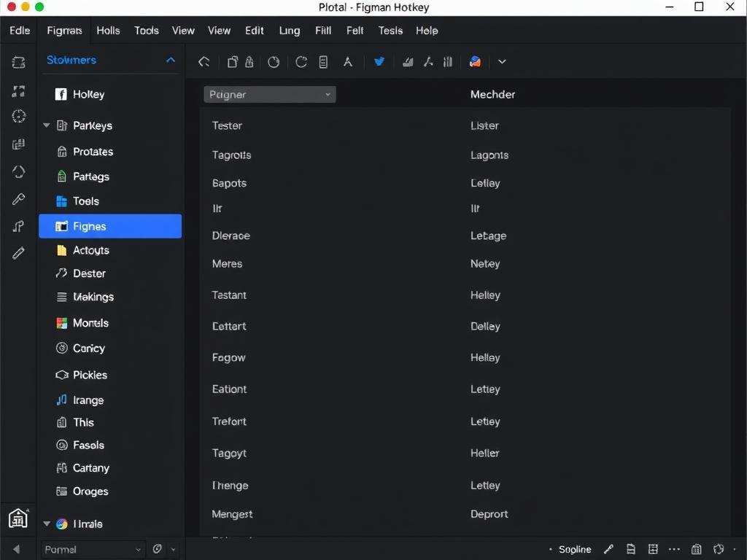Open the Tesls menu
This screenshot has height=560, width=747.
pos(390,31)
